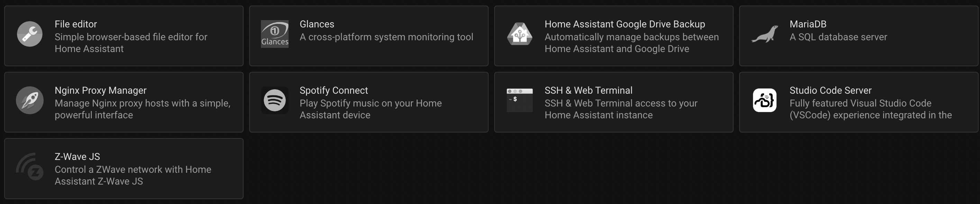
Task: Open the MariaDB add-on title
Action: click(808, 24)
